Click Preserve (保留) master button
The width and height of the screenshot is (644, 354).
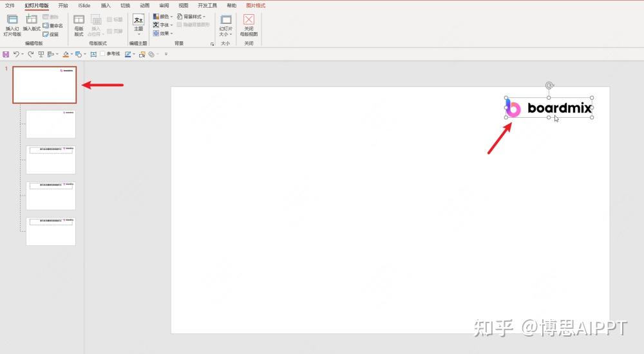51,34
